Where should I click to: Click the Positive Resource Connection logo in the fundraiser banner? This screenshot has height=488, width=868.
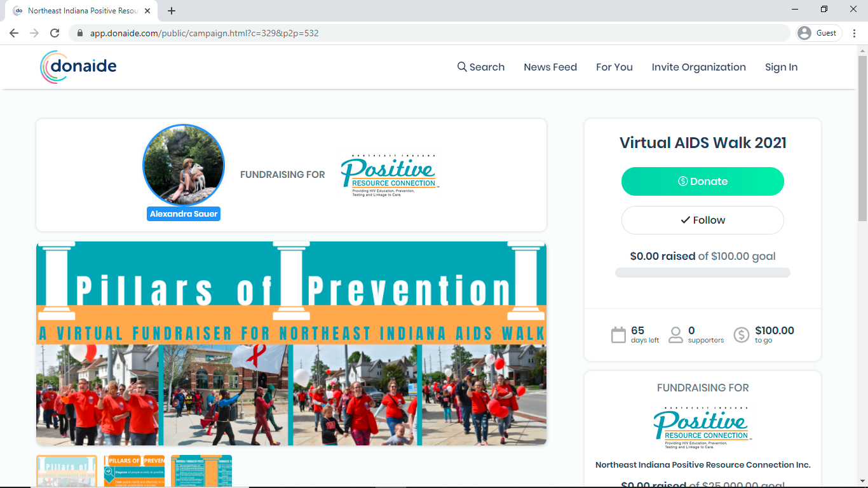(390, 175)
